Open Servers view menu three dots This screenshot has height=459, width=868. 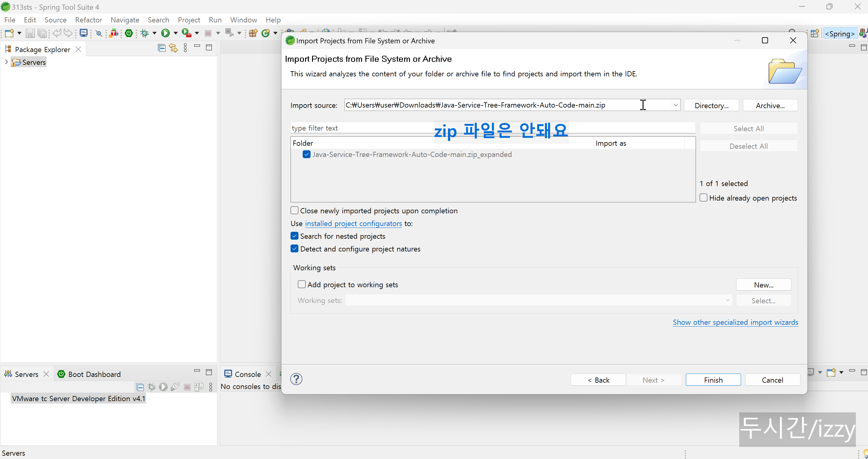point(211,387)
